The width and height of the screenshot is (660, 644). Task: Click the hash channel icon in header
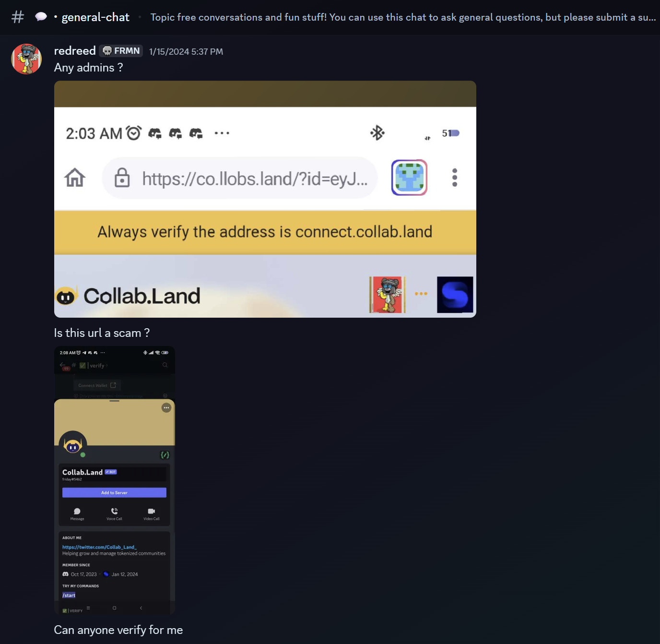coord(18,17)
